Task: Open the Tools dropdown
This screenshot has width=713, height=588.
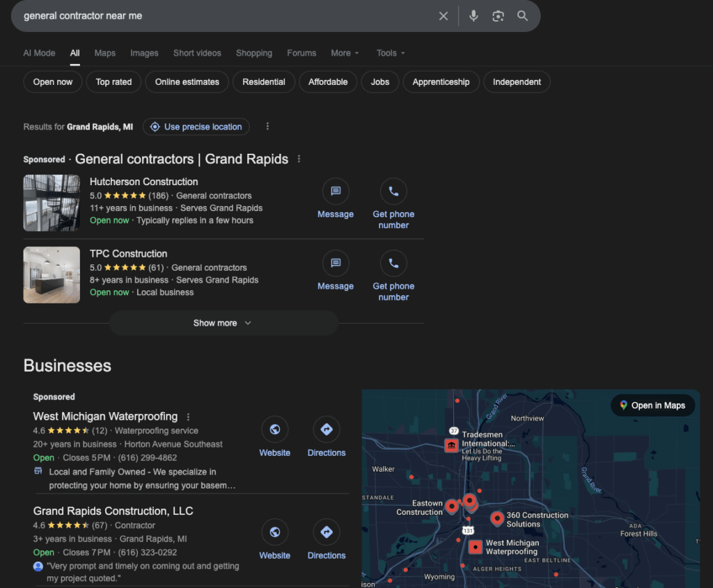Action: 390,53
